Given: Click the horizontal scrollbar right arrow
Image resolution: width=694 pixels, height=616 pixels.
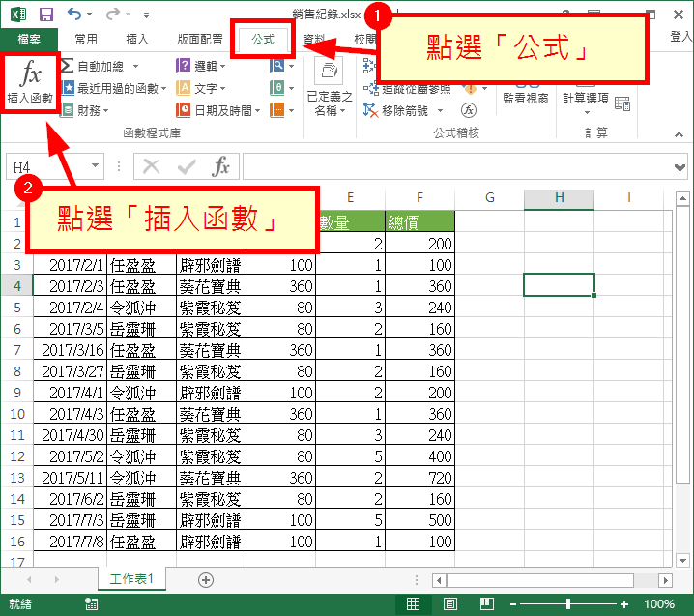Looking at the screenshot, I should point(665,579).
